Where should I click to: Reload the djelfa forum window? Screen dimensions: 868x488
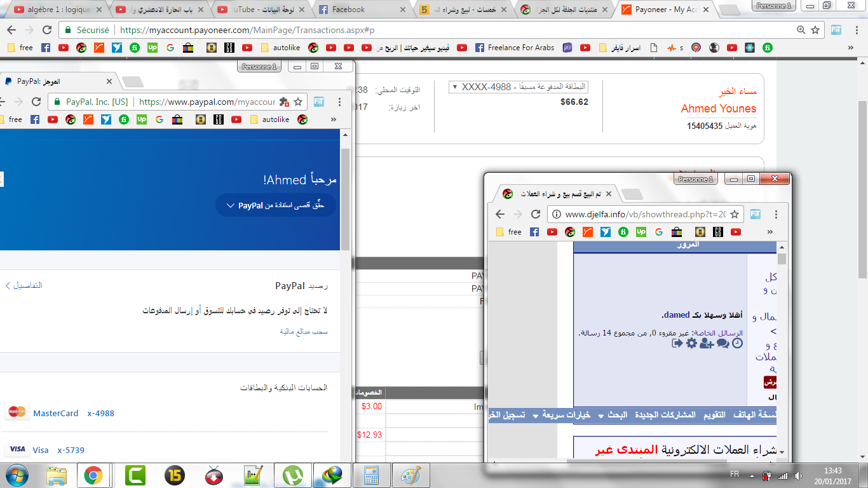tap(536, 214)
